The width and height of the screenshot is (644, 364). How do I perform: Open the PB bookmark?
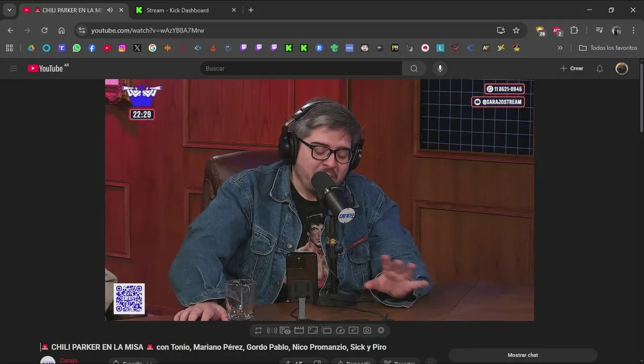395,48
